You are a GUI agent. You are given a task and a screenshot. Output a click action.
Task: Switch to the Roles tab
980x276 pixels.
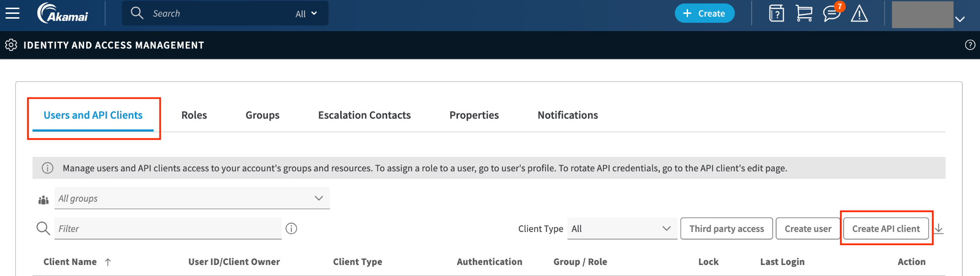point(194,115)
